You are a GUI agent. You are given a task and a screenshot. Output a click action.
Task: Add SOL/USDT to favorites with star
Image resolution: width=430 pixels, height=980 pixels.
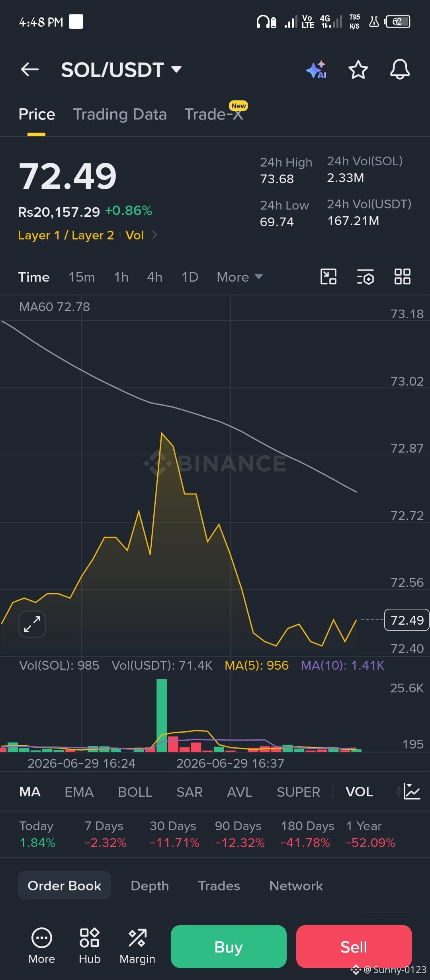click(x=358, y=70)
